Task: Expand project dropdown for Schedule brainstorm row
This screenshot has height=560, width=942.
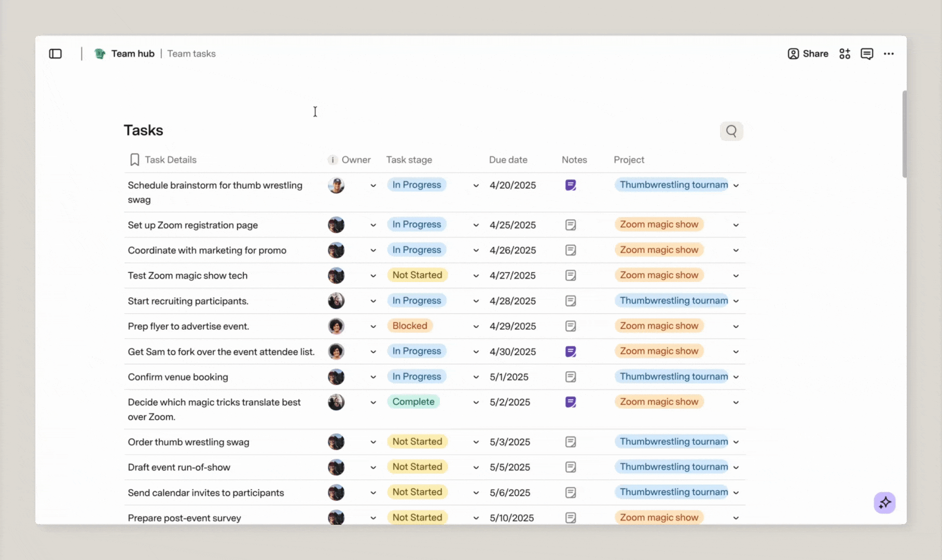Action: pos(736,186)
